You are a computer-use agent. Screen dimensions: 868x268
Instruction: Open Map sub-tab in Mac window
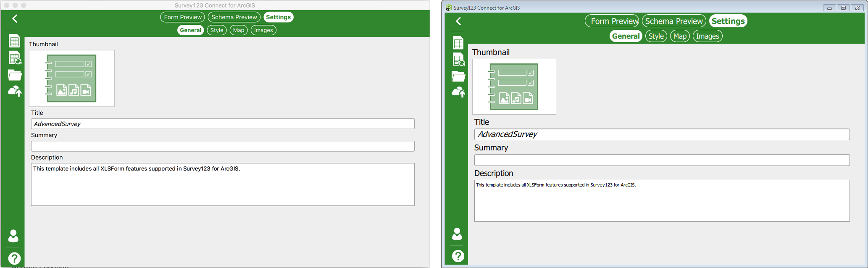click(x=239, y=30)
